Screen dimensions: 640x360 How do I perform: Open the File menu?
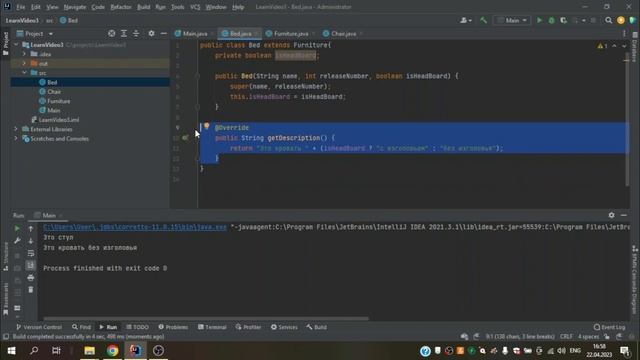tap(20, 7)
